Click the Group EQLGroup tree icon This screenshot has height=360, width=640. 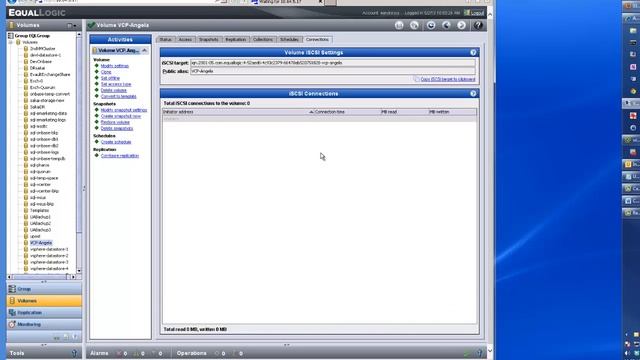(11, 36)
